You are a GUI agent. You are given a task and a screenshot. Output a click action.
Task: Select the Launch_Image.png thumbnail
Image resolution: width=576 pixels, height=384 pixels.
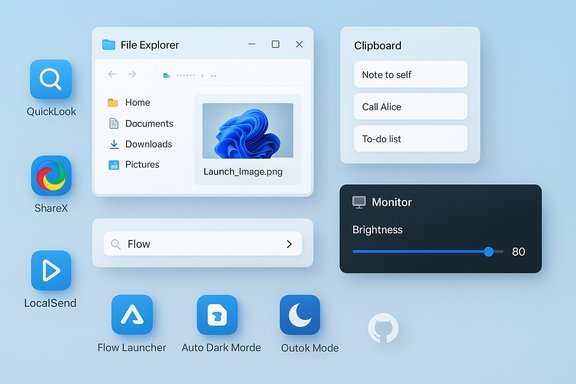click(x=248, y=130)
